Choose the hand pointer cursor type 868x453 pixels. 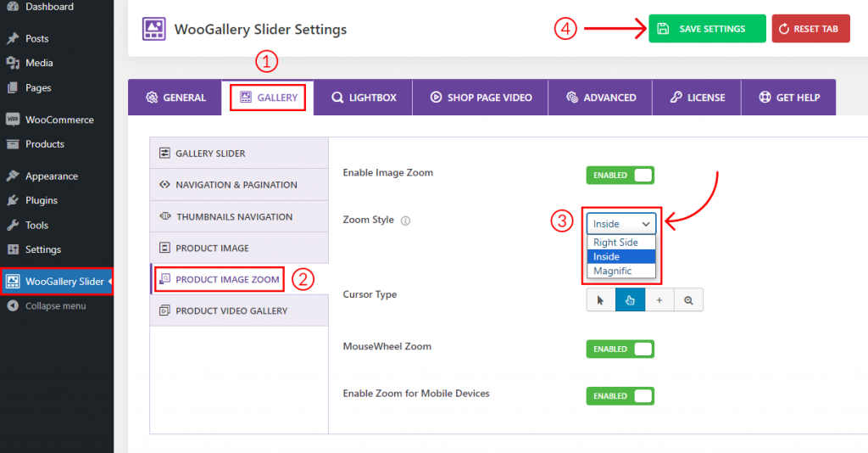(630, 300)
